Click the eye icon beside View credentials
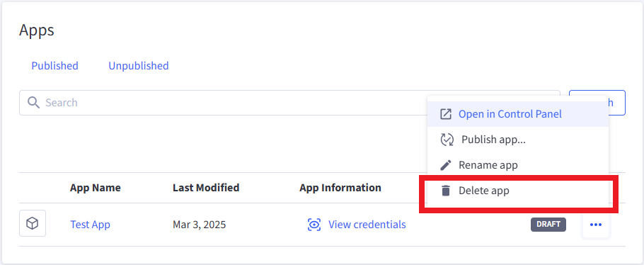644x265 pixels. (x=314, y=225)
